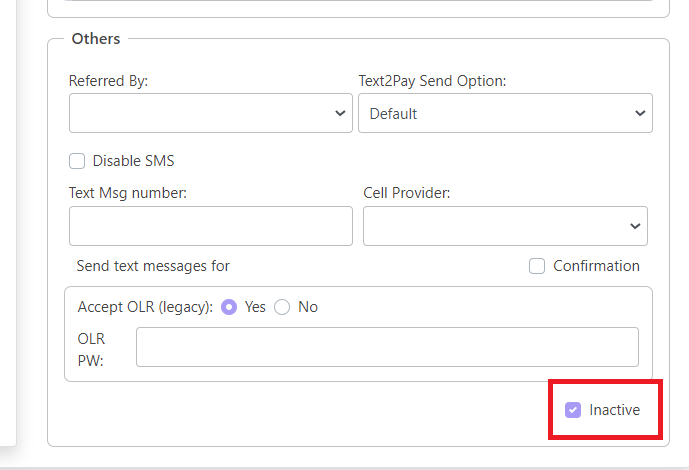Viewport: 689px width, 470px height.
Task: Select the Yes radio for Accept OLR
Action: pyautogui.click(x=229, y=307)
